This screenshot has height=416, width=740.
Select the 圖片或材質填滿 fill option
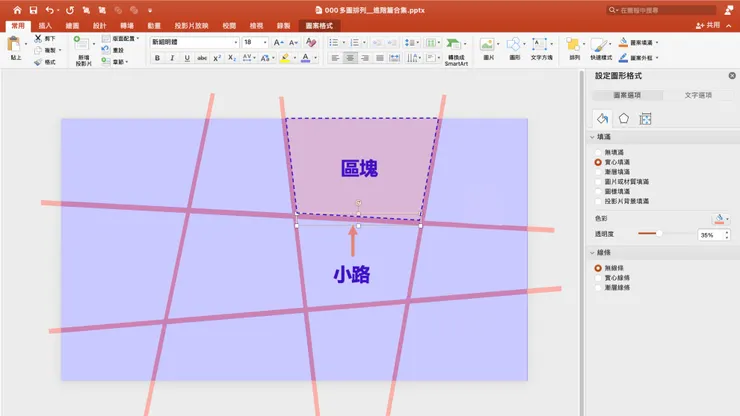click(598, 182)
